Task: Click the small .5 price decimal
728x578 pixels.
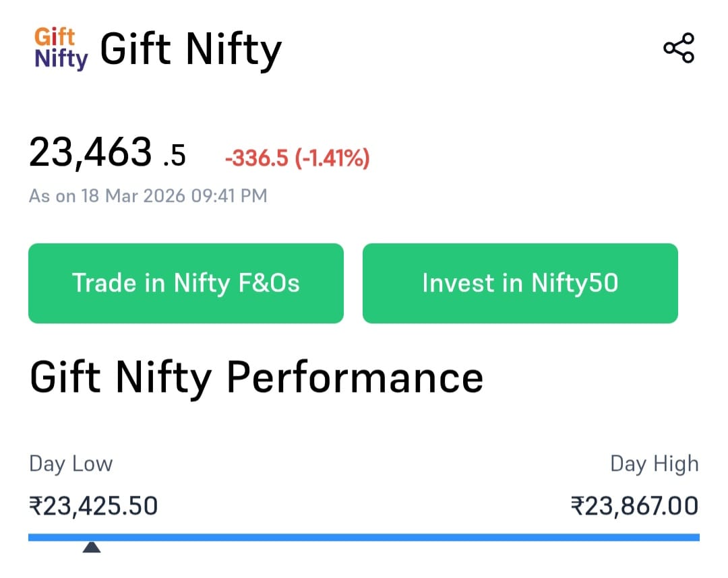Action: click(x=174, y=156)
